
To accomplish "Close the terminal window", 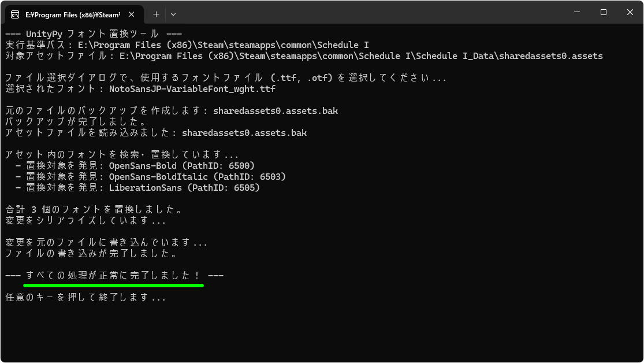I will 630,12.
